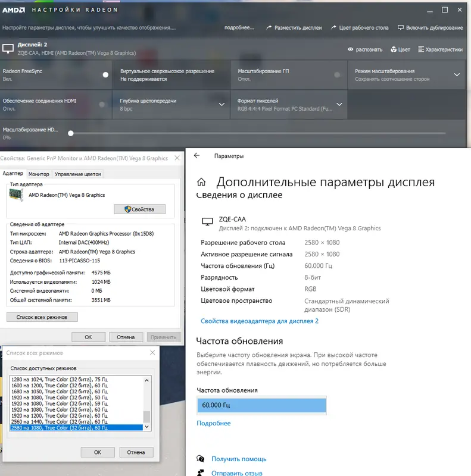Open Характеристики of the display

pos(440,49)
